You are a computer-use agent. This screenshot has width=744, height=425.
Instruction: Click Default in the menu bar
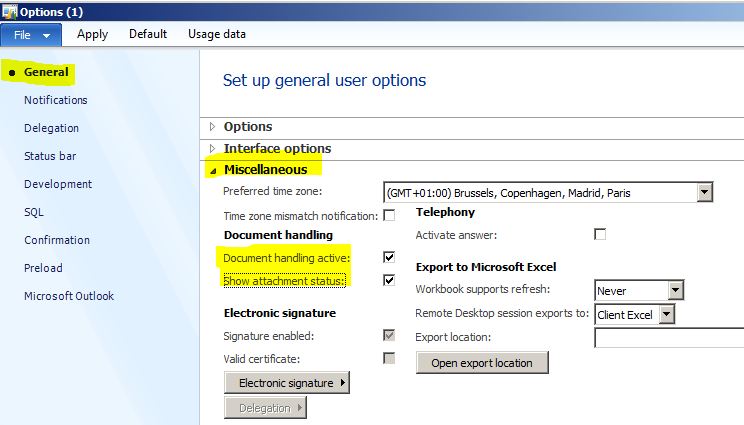[x=148, y=34]
